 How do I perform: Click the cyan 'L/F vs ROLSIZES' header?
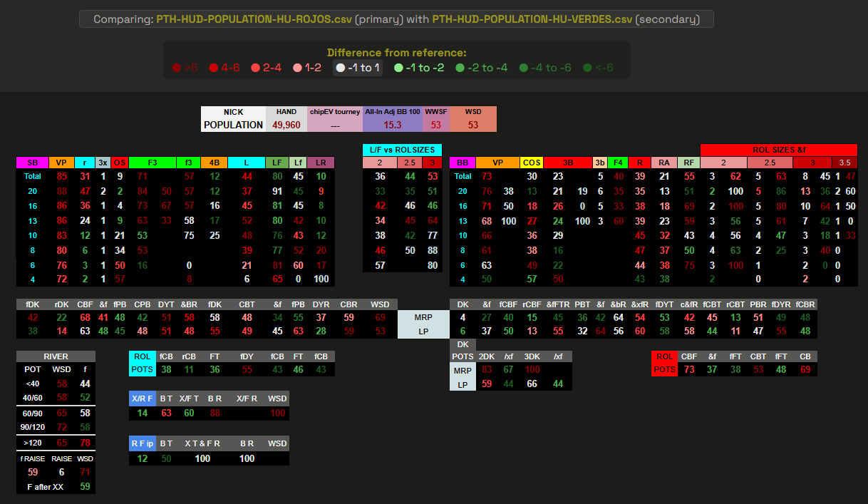[x=402, y=149]
